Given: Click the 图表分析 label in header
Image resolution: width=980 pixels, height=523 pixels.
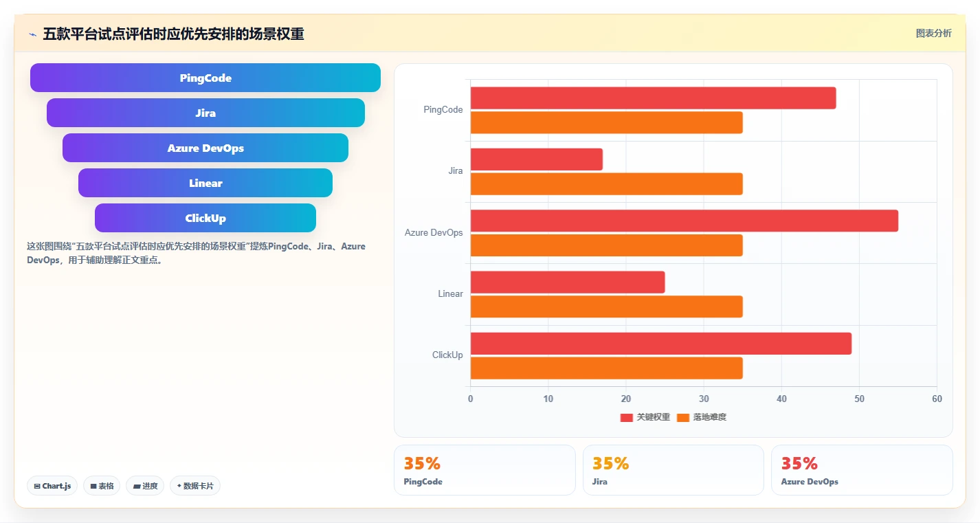Looking at the screenshot, I should point(933,33).
